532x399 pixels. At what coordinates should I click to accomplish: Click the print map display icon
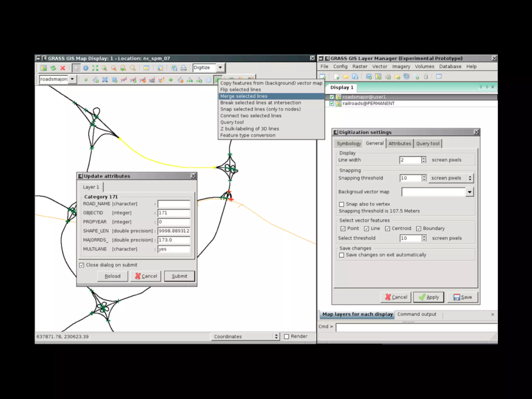183,68
